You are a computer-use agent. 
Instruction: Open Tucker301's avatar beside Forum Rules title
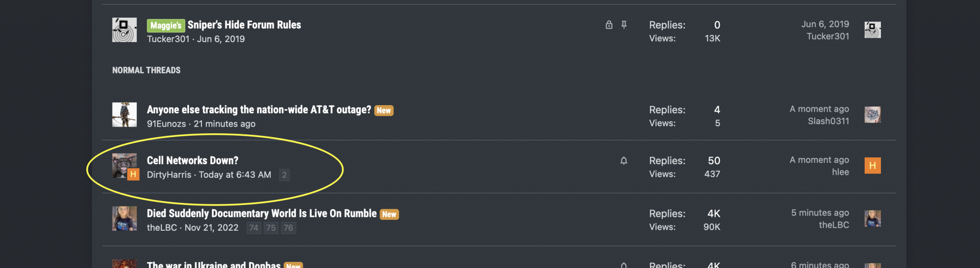click(124, 30)
